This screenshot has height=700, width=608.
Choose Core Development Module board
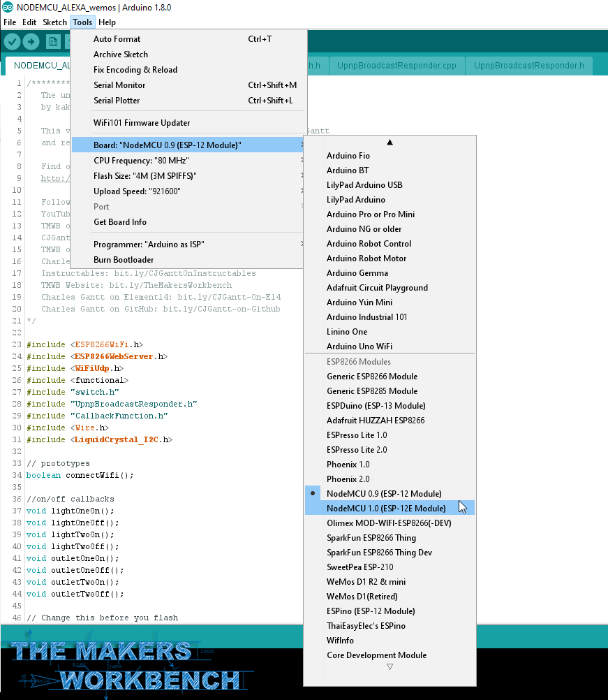(390, 655)
